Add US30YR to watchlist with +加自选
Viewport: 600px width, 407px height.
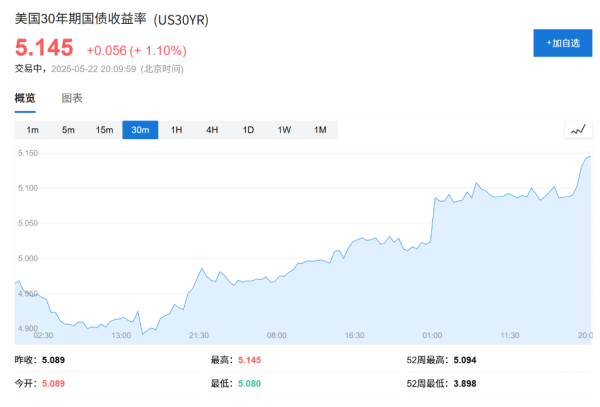(x=562, y=43)
